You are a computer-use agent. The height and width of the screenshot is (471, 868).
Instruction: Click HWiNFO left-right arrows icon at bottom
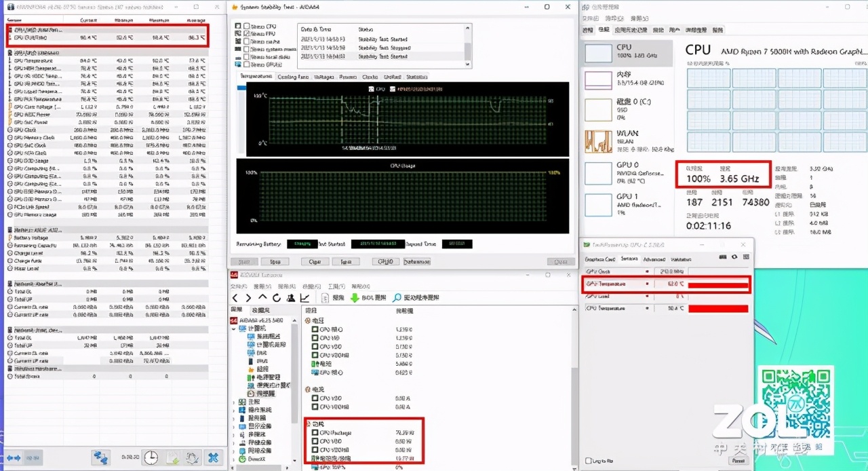(x=14, y=457)
